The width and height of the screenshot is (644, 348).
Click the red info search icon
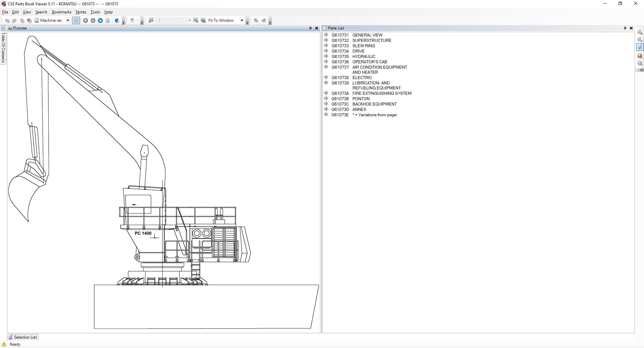[x=640, y=56]
